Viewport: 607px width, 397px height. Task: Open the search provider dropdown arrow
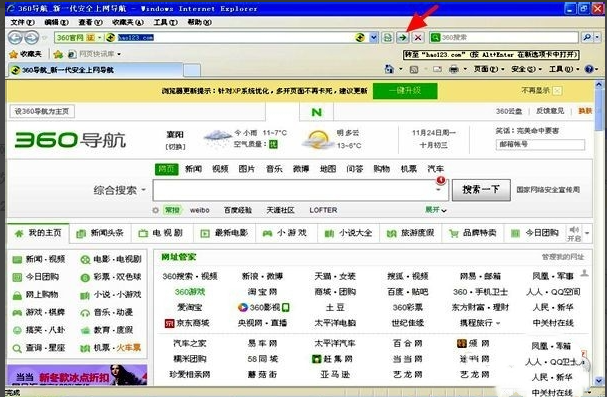tap(597, 38)
